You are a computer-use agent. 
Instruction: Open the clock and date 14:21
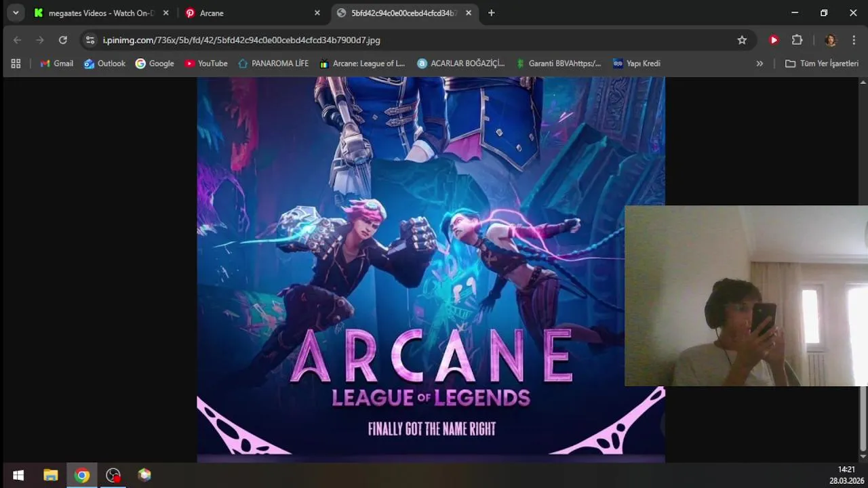[x=846, y=475]
